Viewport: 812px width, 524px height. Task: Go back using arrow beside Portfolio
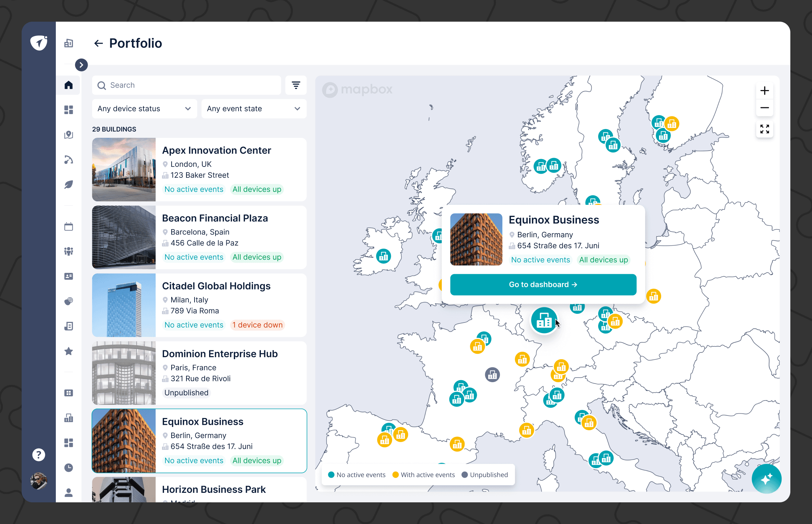[x=98, y=43]
